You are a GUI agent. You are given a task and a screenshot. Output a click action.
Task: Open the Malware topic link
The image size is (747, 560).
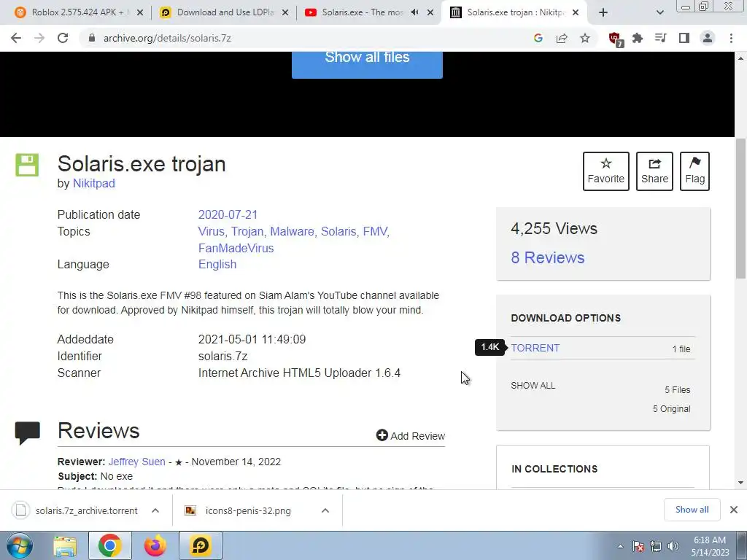[x=292, y=231]
